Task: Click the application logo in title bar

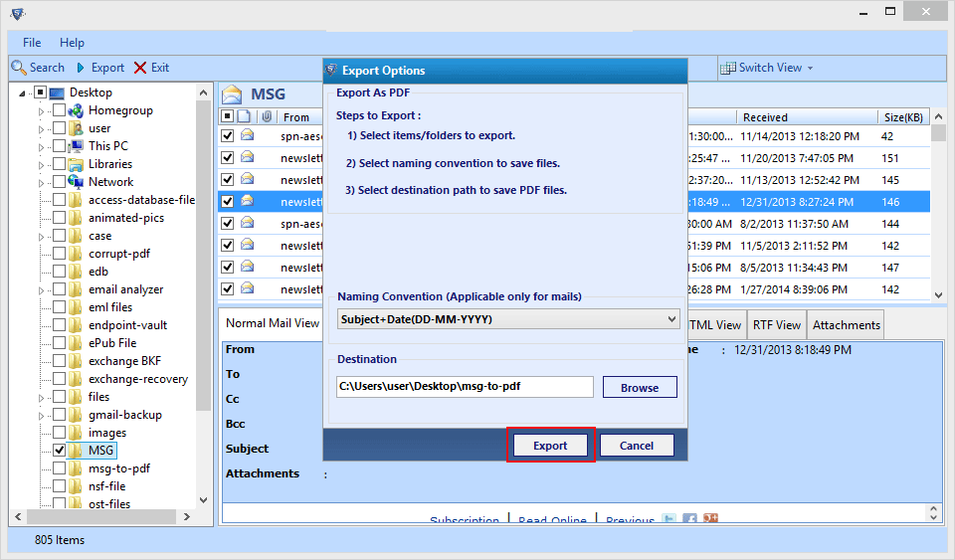Action: coord(18,13)
